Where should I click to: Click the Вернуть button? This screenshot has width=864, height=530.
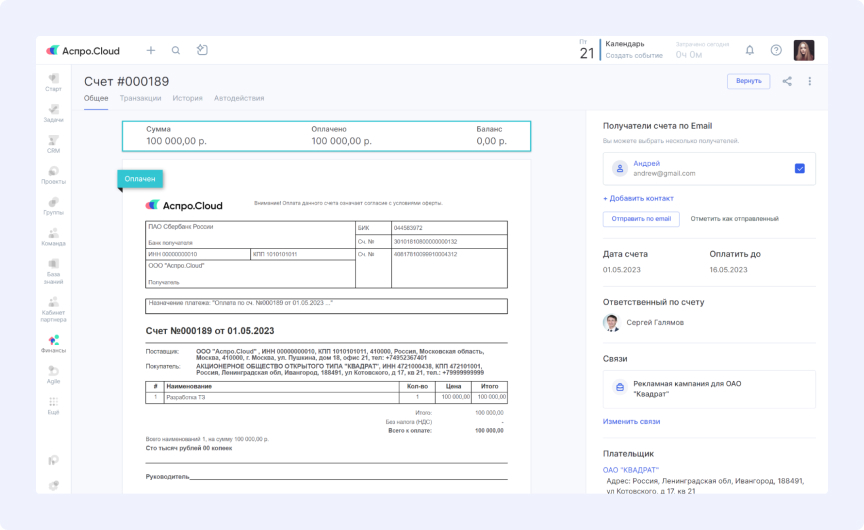pos(748,81)
